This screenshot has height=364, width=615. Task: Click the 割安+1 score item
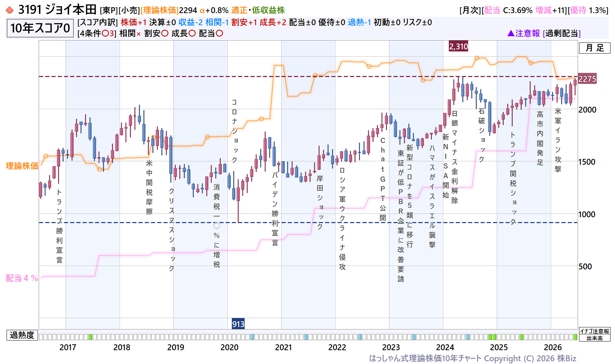pyautogui.click(x=244, y=22)
